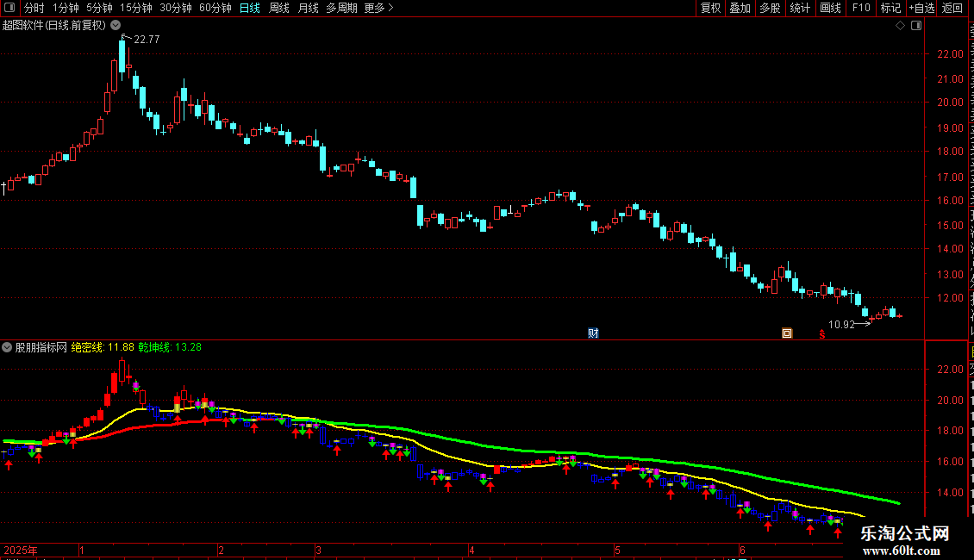
Task: Click month 3 marker on time axis
Action: tap(318, 550)
